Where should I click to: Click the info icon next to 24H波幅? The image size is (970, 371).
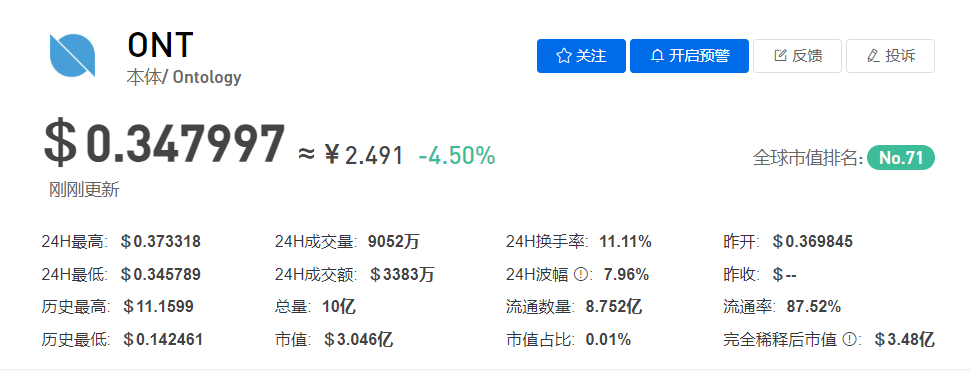[580, 274]
